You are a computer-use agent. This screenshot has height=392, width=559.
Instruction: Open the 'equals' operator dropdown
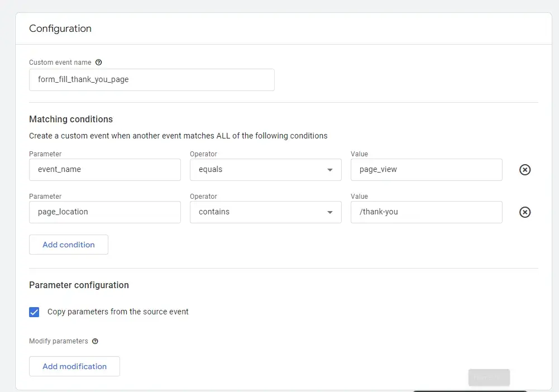(265, 170)
